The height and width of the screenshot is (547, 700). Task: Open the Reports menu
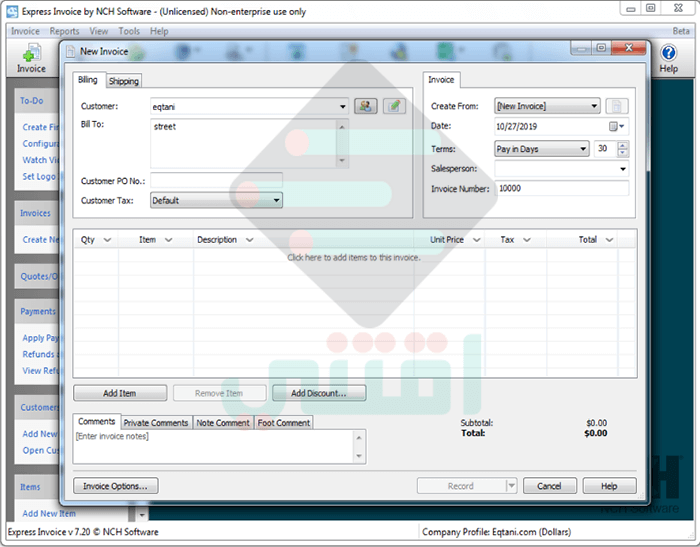pyautogui.click(x=64, y=31)
